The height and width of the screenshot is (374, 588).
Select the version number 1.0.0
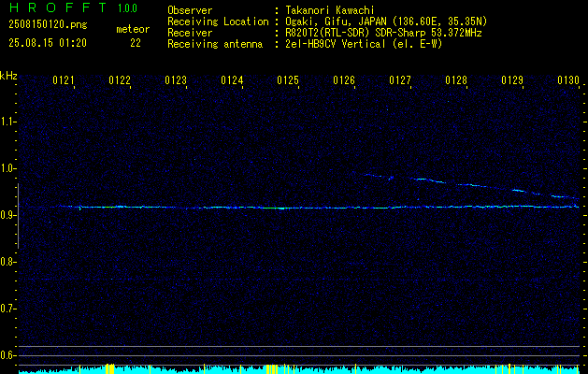coord(127,8)
